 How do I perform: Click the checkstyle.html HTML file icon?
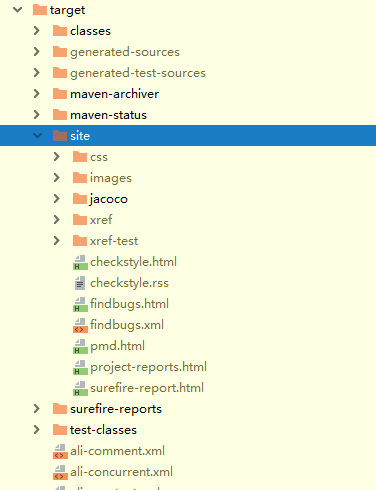click(80, 262)
